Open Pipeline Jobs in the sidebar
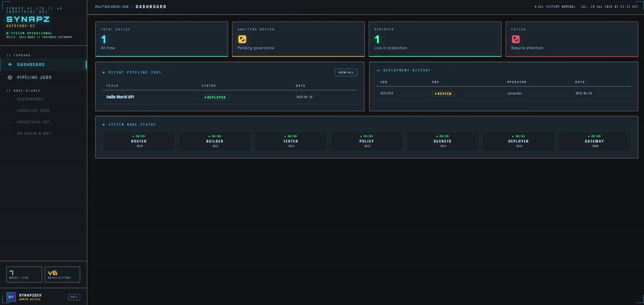 43,77
